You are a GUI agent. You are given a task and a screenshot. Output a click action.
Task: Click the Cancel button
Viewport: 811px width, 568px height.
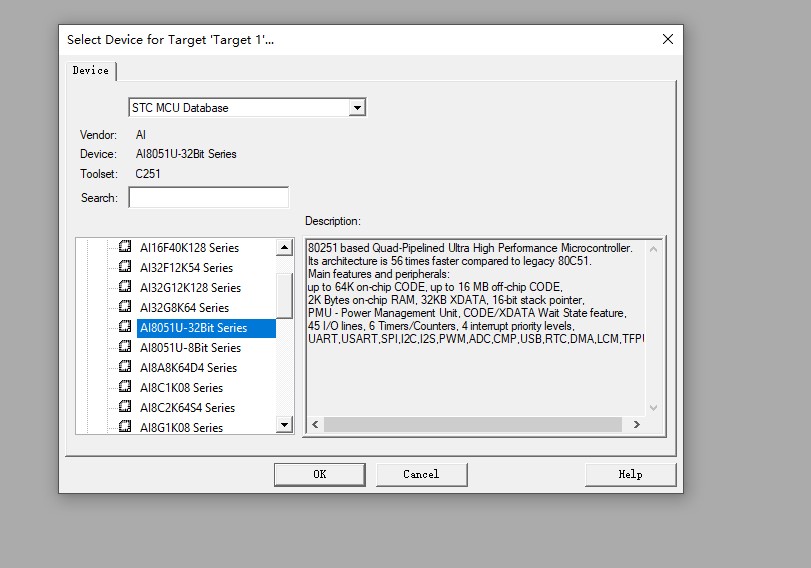pos(422,474)
